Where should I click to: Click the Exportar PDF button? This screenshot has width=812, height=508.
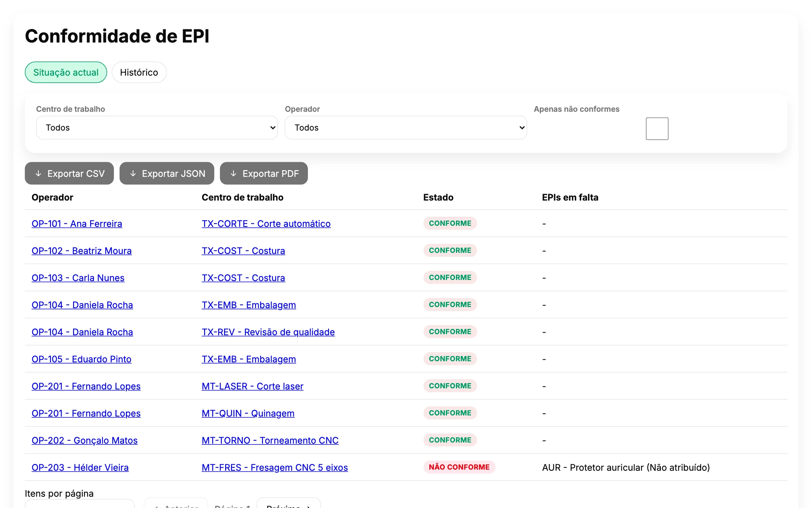264,173
